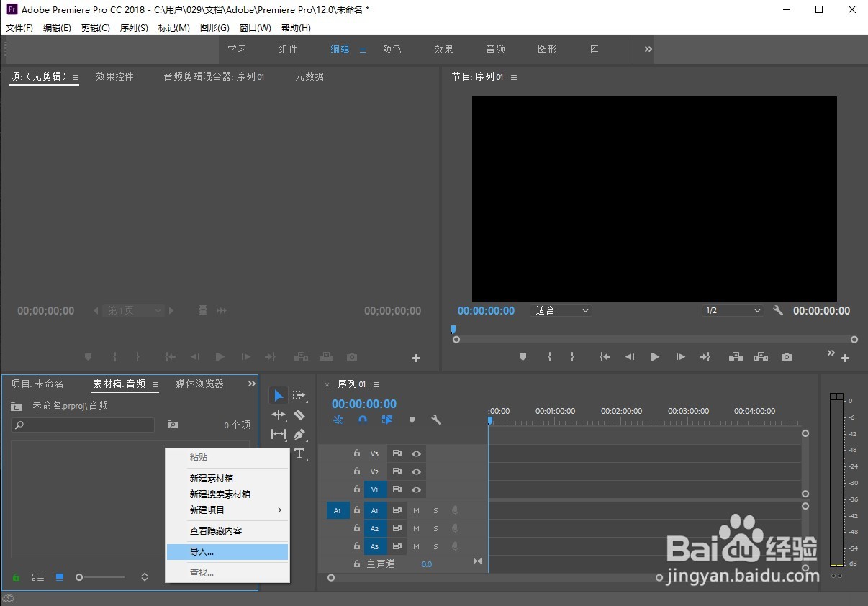Open 序列01 timeline panel menu

(376, 384)
